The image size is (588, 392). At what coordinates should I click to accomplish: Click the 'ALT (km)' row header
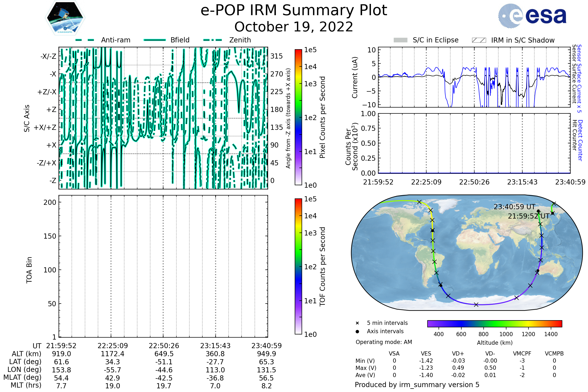click(x=26, y=354)
